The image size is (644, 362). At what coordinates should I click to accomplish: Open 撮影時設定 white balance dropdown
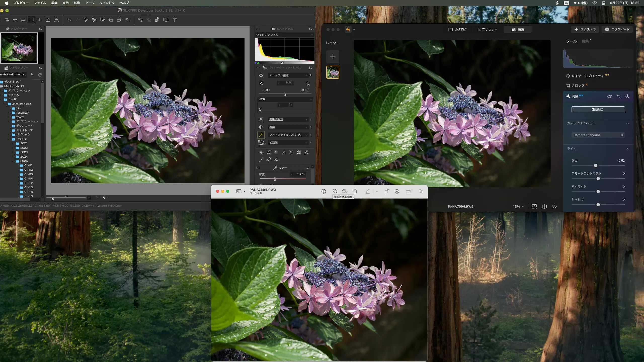[x=288, y=119]
